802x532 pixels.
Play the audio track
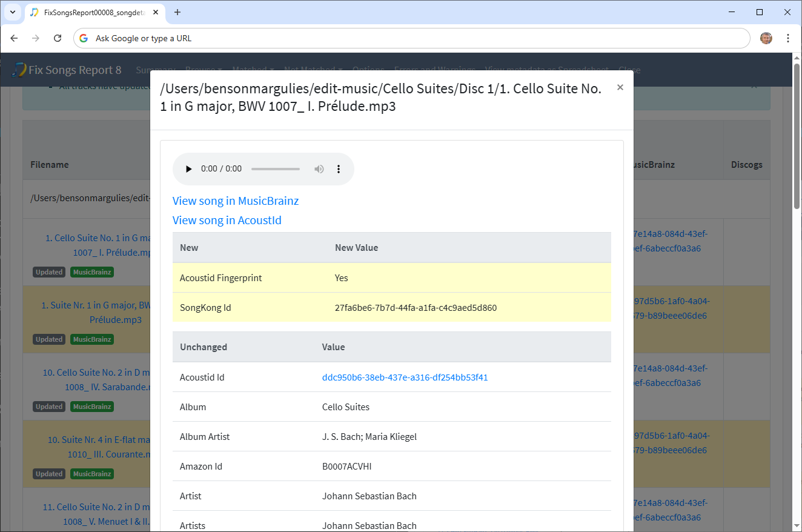tap(188, 169)
